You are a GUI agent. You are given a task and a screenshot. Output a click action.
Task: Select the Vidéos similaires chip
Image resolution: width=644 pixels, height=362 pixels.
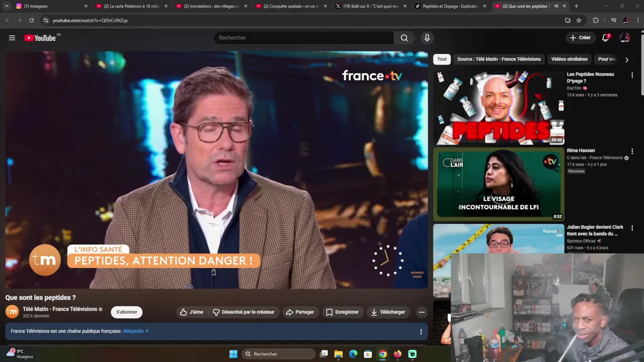[x=569, y=59]
